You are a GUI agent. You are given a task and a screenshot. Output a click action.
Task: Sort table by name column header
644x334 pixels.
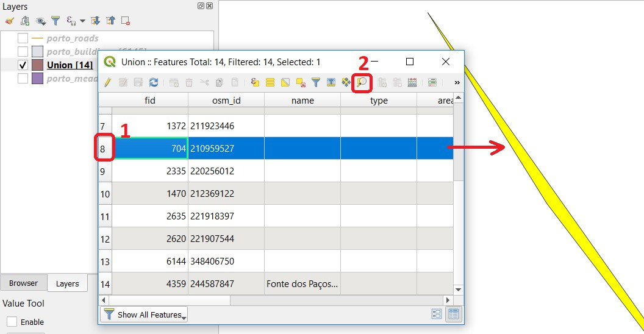pos(302,100)
